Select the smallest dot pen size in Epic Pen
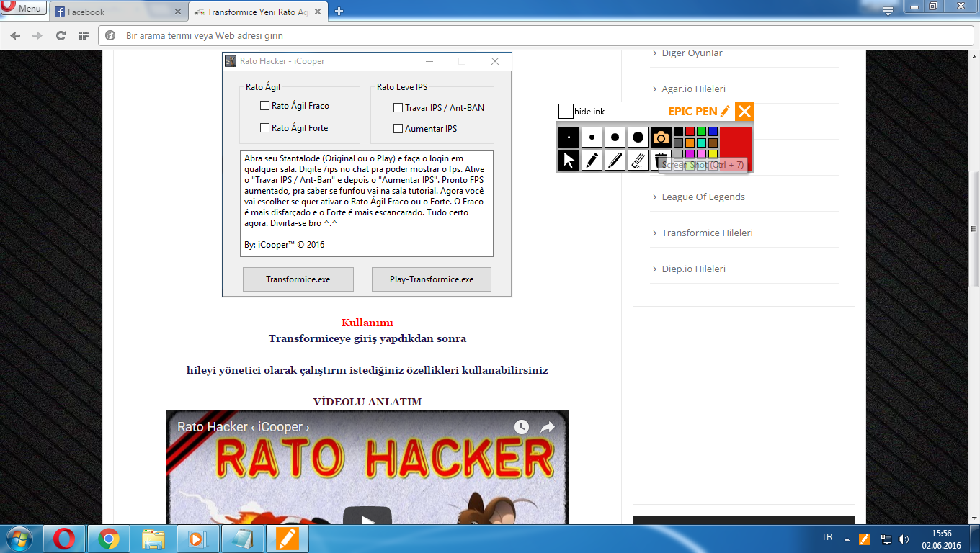This screenshot has width=980, height=553. [569, 137]
